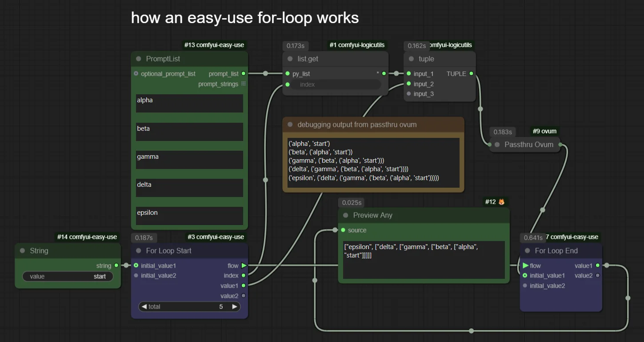Image resolution: width=644 pixels, height=342 pixels.
Task: Decrease total with the left arrow
Action: click(x=144, y=306)
